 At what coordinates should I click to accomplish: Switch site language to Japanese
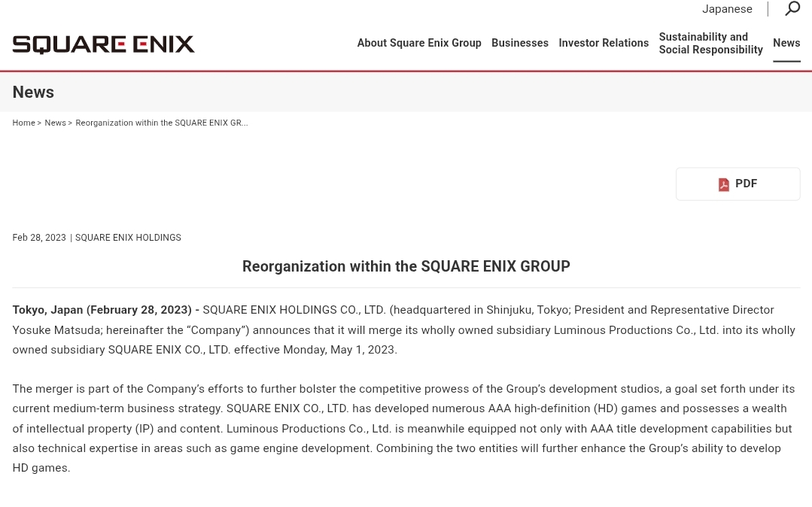point(727,9)
